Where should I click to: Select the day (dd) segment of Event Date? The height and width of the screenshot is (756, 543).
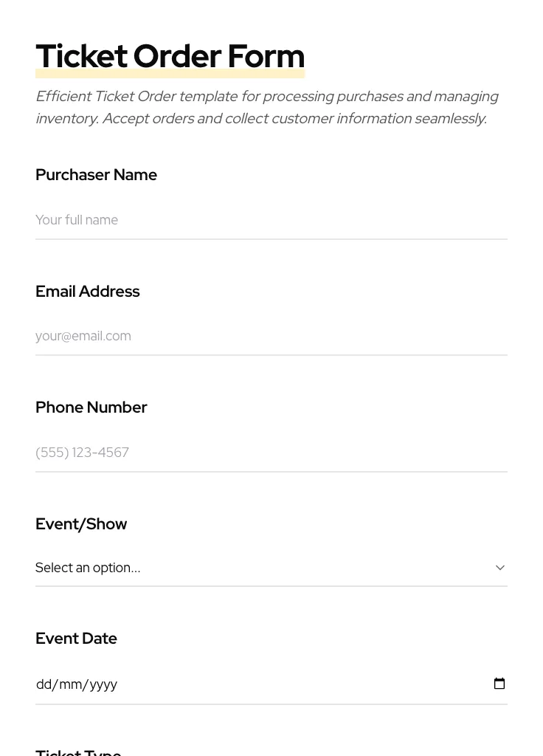(44, 684)
